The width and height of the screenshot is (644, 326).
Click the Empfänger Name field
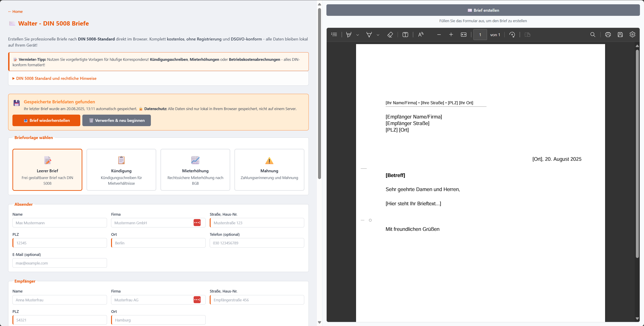pos(59,300)
